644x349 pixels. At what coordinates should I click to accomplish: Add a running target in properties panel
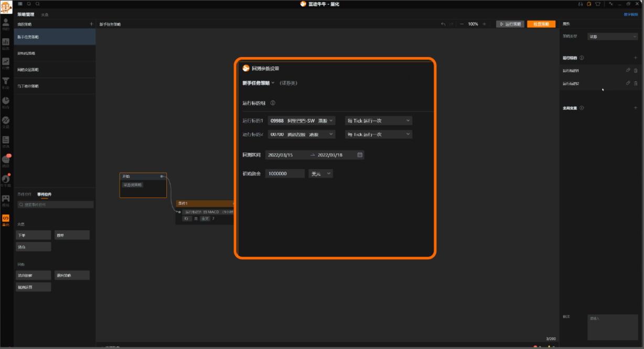coord(636,58)
